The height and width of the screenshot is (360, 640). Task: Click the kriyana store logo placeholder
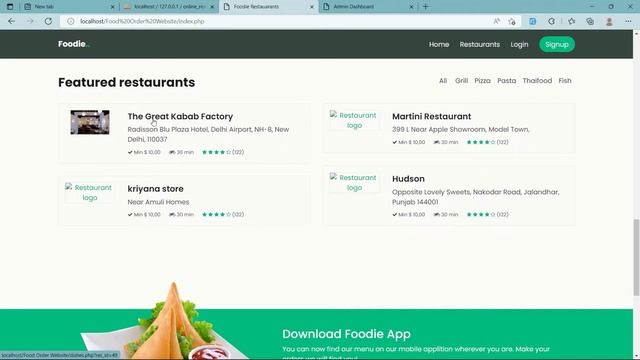coord(89,192)
